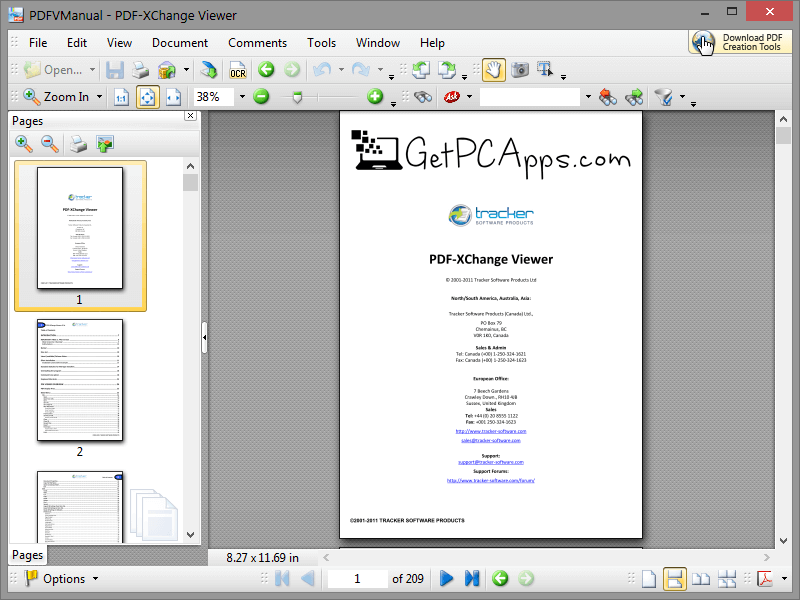Open Find with the binoculars icon
This screenshot has width=800, height=600.
tap(423, 96)
